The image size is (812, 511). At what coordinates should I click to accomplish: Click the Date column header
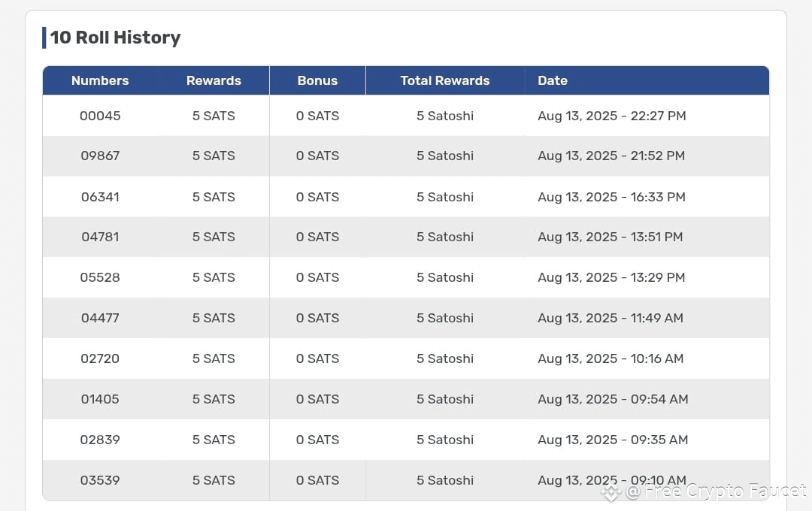point(553,80)
